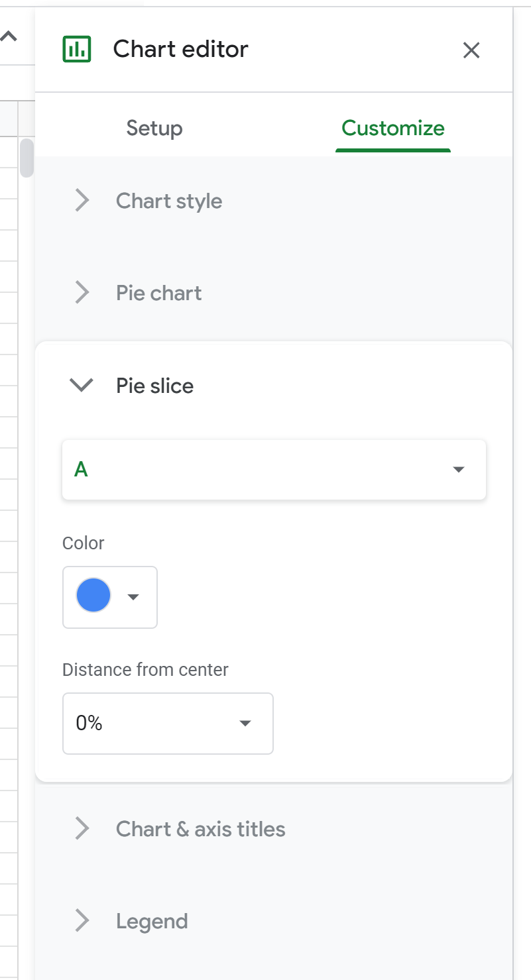Click the Pie chart section heading
Image resolution: width=531 pixels, height=980 pixels.
pos(159,293)
